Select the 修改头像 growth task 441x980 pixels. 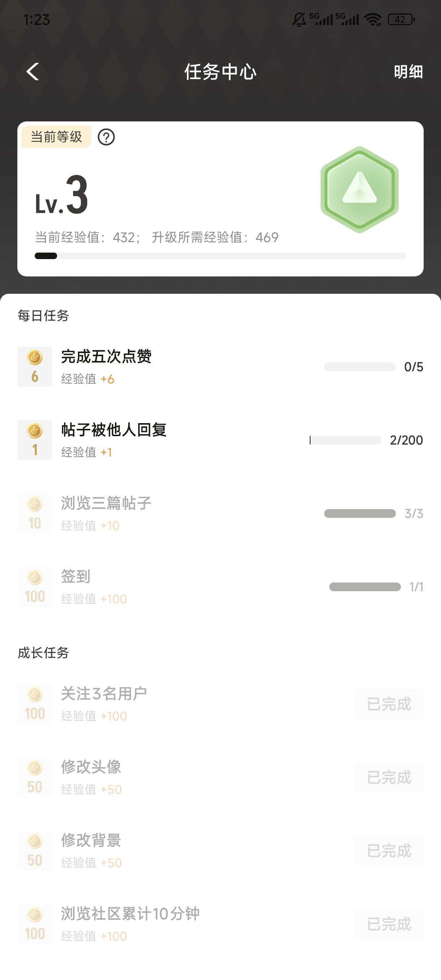click(91, 767)
